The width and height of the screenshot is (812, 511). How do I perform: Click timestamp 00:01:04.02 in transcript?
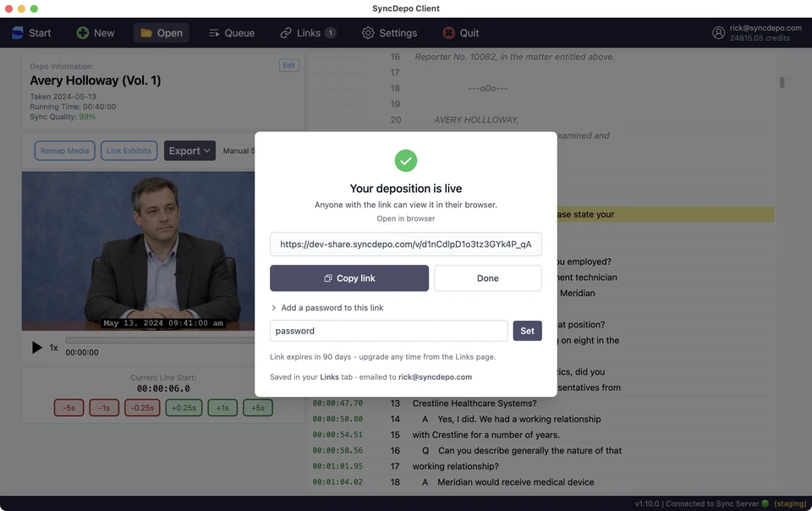(x=337, y=482)
